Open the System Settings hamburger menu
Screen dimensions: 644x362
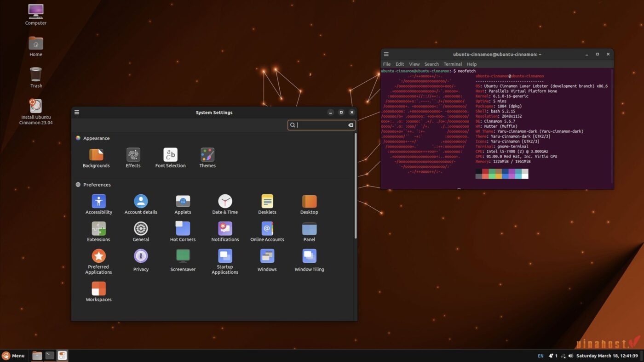[x=76, y=112]
